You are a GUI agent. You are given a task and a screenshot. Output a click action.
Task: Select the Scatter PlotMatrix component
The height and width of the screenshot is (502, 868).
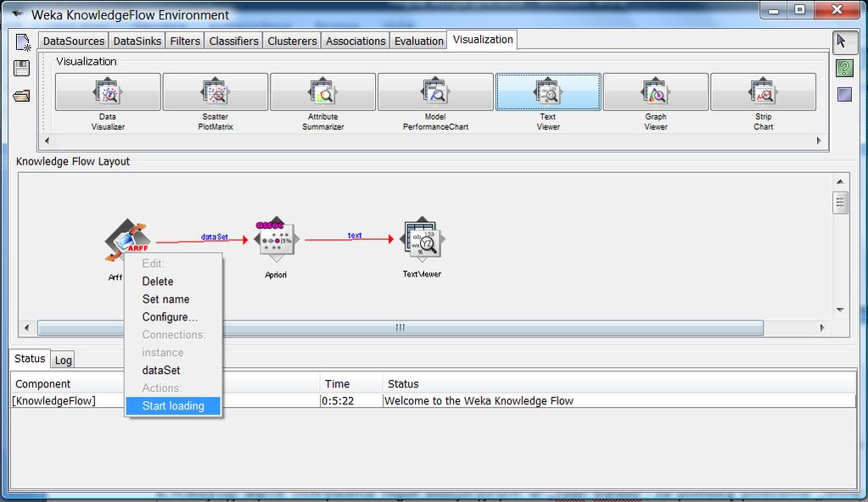point(216,92)
